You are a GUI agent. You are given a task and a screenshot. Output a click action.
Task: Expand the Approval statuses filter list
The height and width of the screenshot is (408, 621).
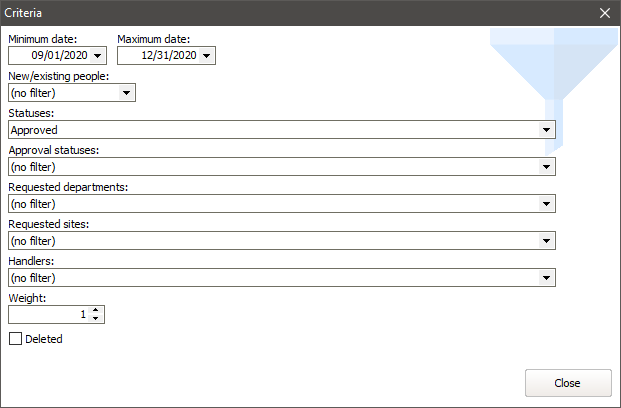click(546, 167)
